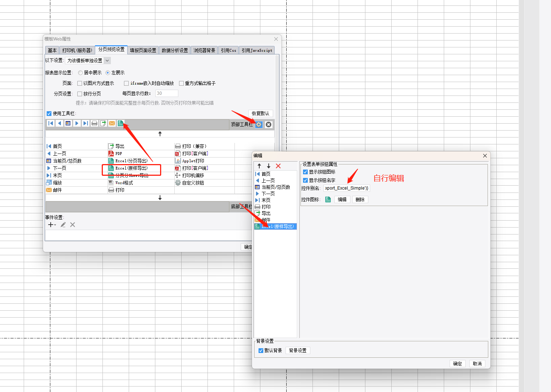The height and width of the screenshot is (392, 551).
Task: Switch to 浏览器背景 tab
Action: point(204,50)
